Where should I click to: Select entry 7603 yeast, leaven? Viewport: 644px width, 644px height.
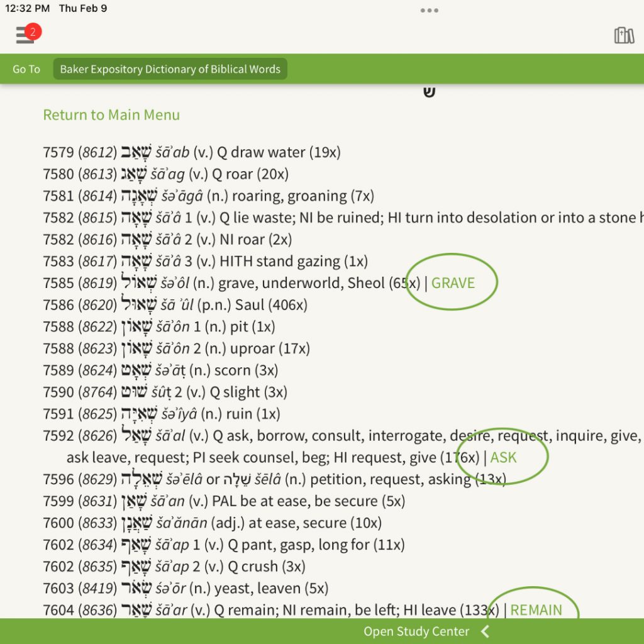tap(186, 588)
